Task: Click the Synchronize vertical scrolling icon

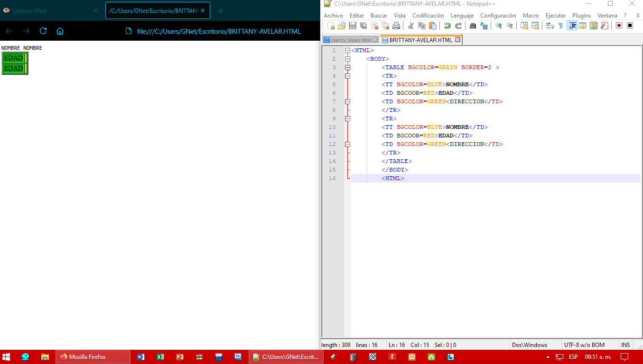Action: pos(524,26)
